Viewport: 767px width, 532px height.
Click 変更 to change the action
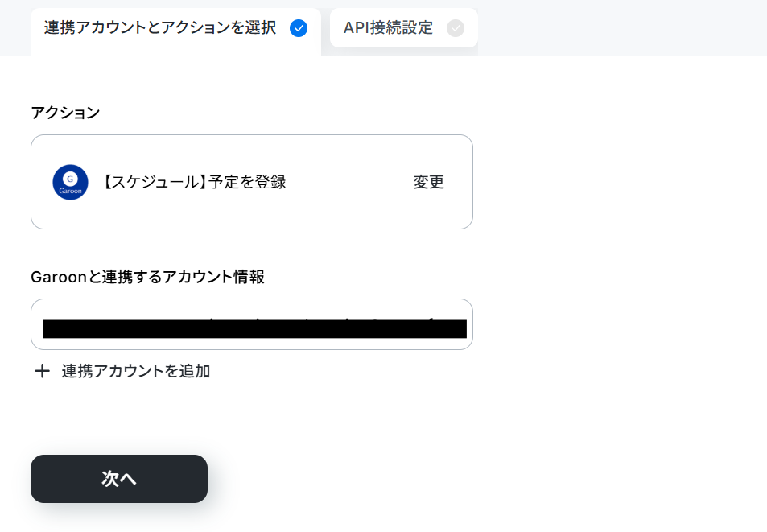click(428, 182)
